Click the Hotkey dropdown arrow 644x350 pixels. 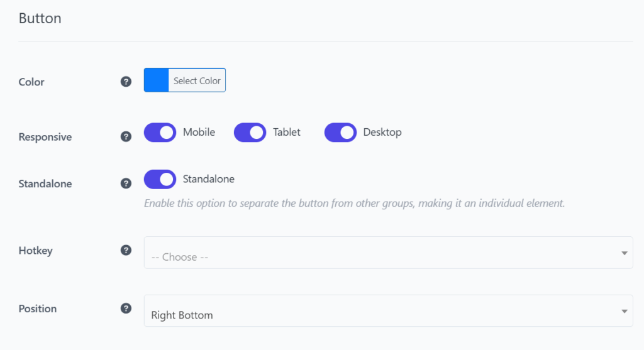coord(625,253)
